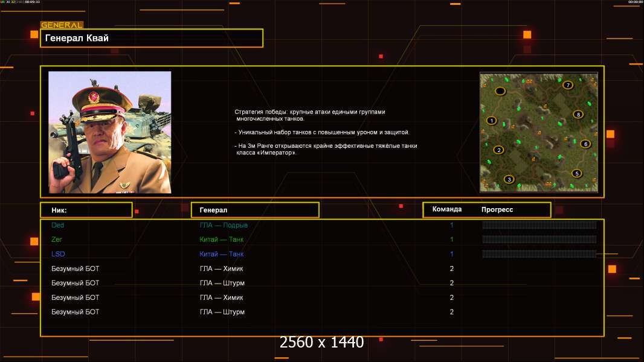
Task: Choose start position 8 on minimap
Action: pyautogui.click(x=578, y=115)
